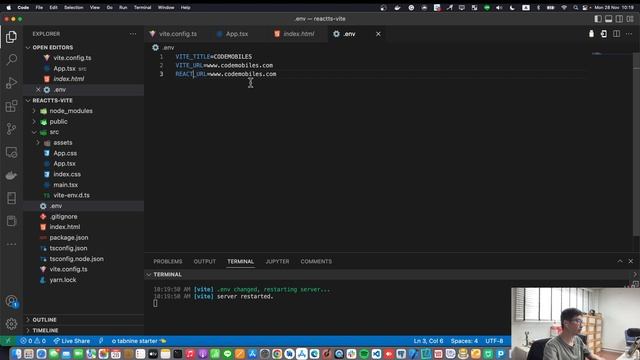Open Explorer more actions menu

point(133,34)
